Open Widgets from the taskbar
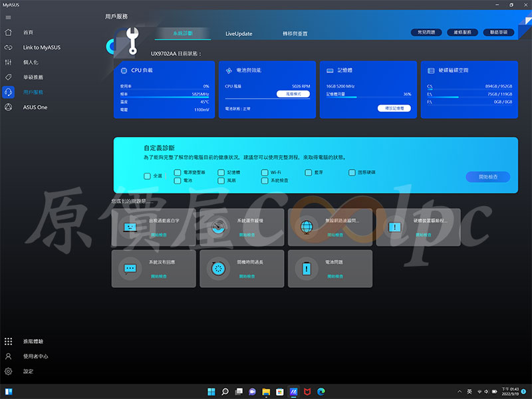Image resolution: width=532 pixels, height=399 pixels. pos(9,392)
